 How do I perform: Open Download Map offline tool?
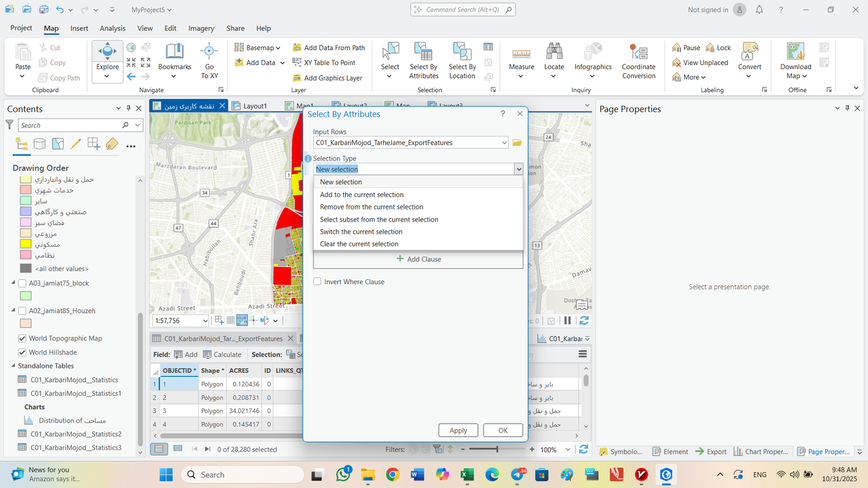coord(795,61)
